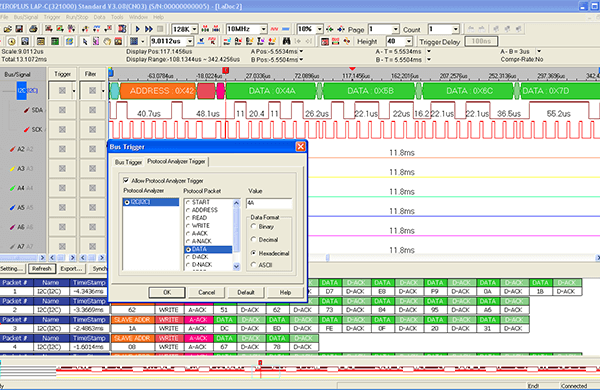Click the Export... button
The height and width of the screenshot is (390, 600).
tap(71, 269)
